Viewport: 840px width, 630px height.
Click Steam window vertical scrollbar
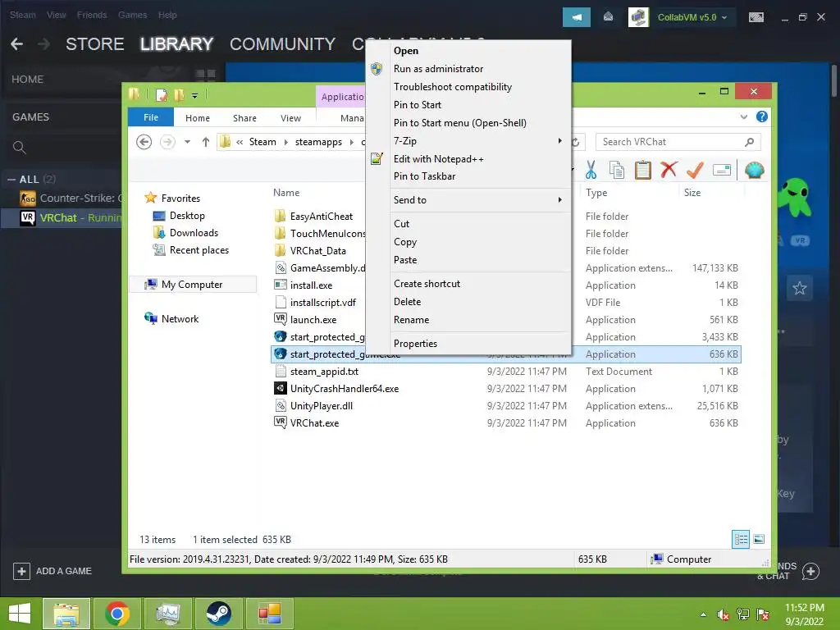pos(834,80)
